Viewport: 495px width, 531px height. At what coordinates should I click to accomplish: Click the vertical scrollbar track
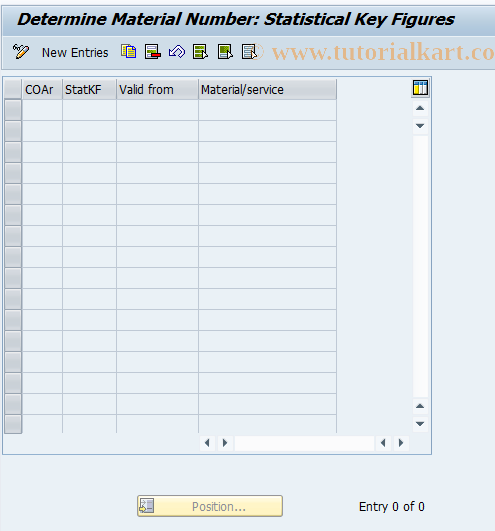[x=420, y=266]
